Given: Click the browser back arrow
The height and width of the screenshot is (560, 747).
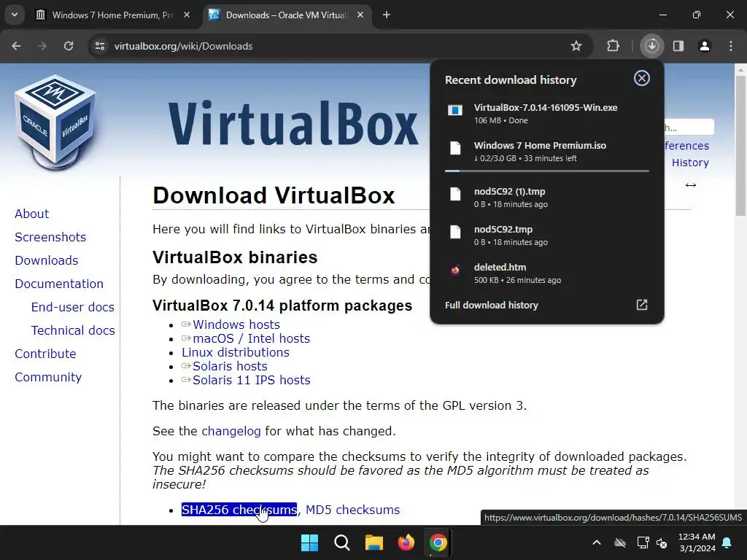Looking at the screenshot, I should (16, 46).
